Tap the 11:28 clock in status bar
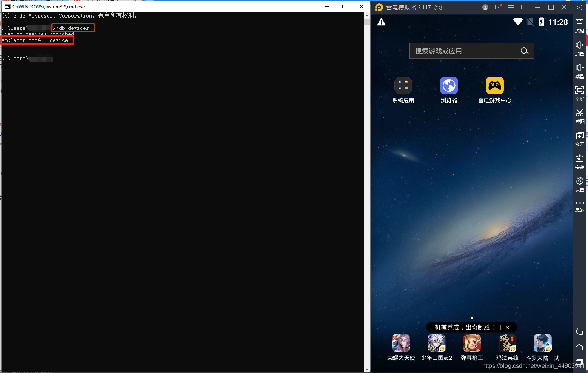The height and width of the screenshot is (373, 588). 558,22
